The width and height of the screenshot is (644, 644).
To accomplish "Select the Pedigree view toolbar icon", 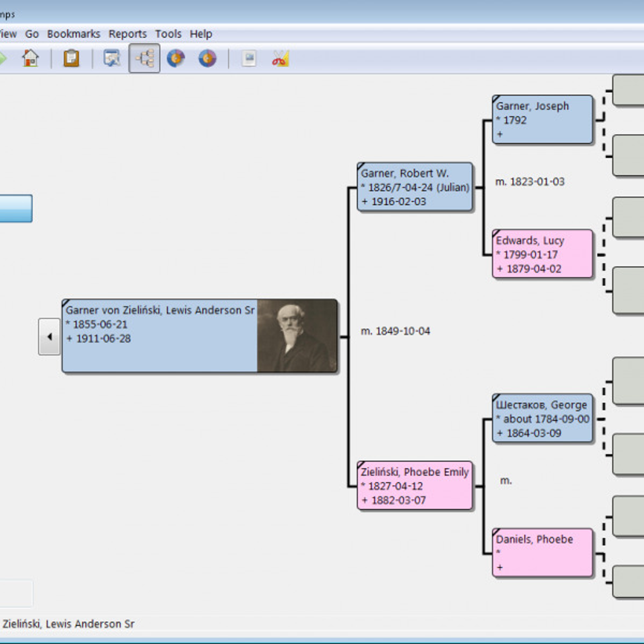I will pyautogui.click(x=144, y=59).
